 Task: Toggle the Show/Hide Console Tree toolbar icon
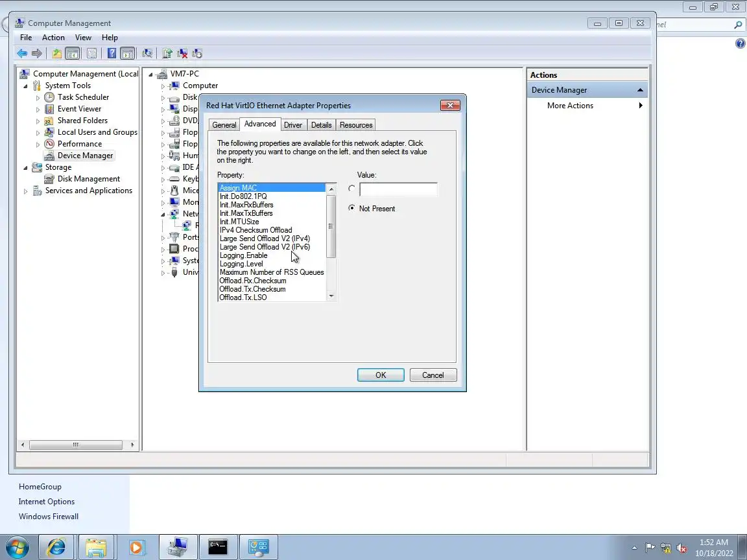point(73,53)
